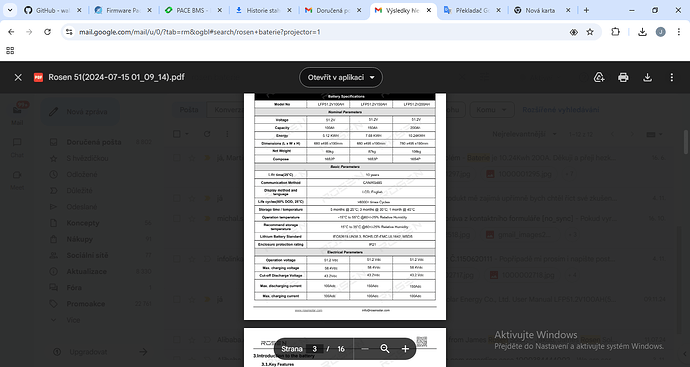Open the Chrome profile avatar
Viewport: 690px width, 367px height.
click(x=661, y=32)
